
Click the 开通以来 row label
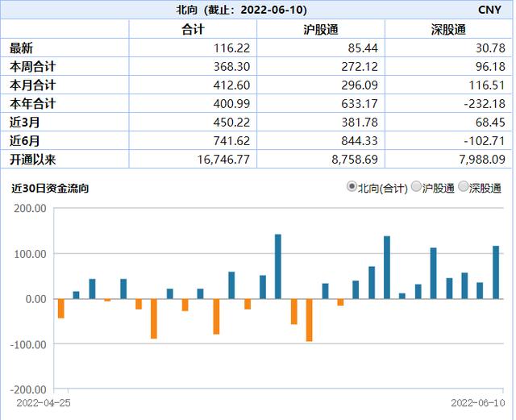[x=32, y=160]
